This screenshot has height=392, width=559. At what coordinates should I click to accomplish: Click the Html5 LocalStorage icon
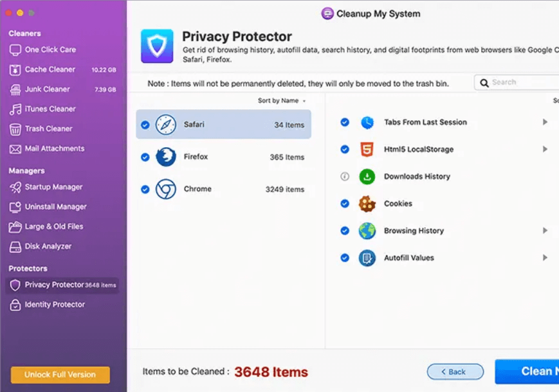coord(367,149)
